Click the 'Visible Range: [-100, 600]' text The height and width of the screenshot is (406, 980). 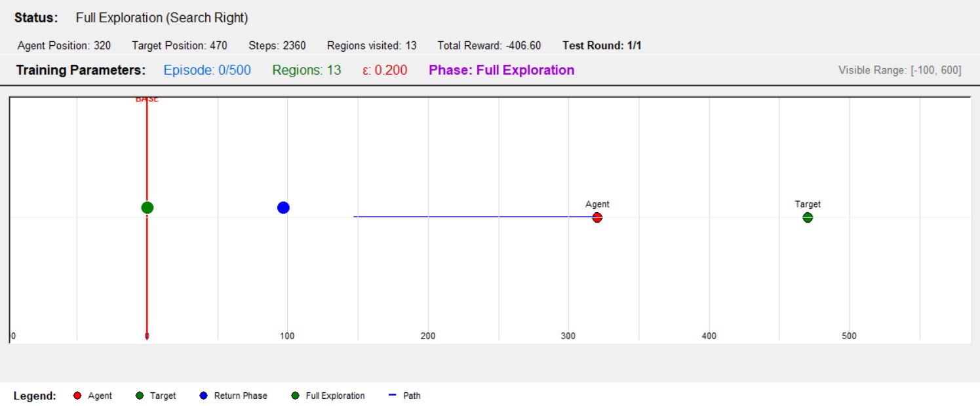point(900,70)
